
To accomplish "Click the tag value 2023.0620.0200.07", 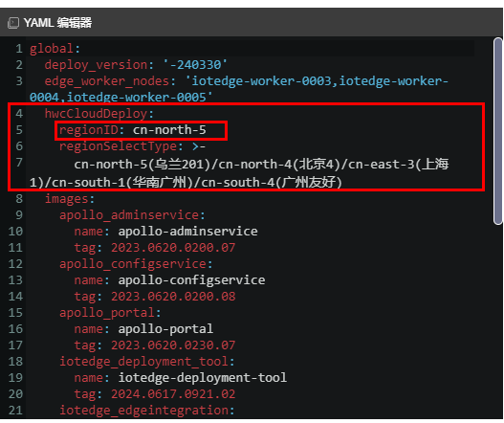I will [173, 248].
